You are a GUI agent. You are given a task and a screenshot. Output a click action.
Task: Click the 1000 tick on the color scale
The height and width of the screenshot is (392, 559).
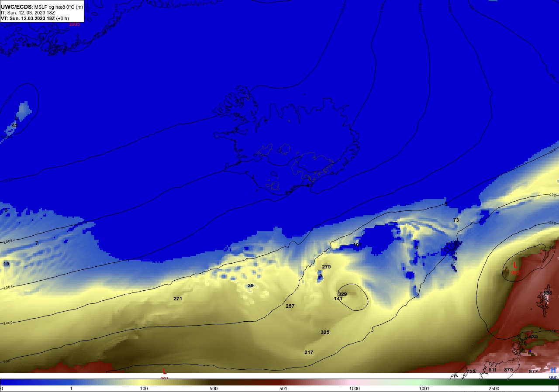point(354,389)
